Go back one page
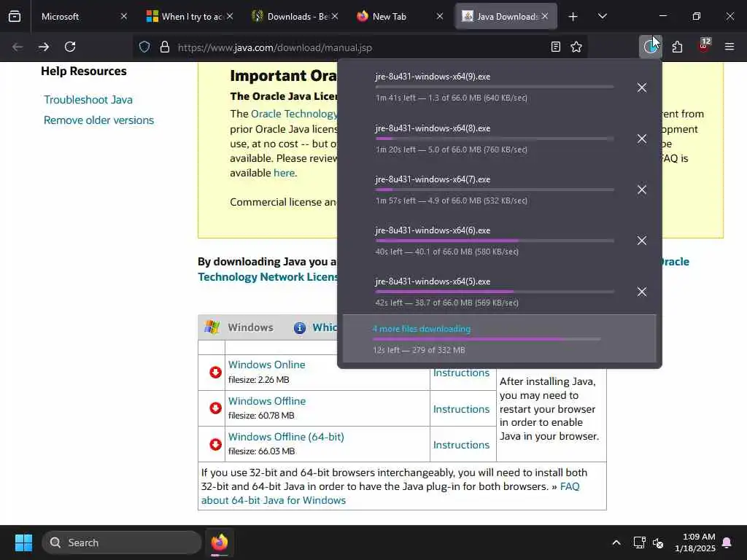The image size is (747, 560). pos(18,47)
